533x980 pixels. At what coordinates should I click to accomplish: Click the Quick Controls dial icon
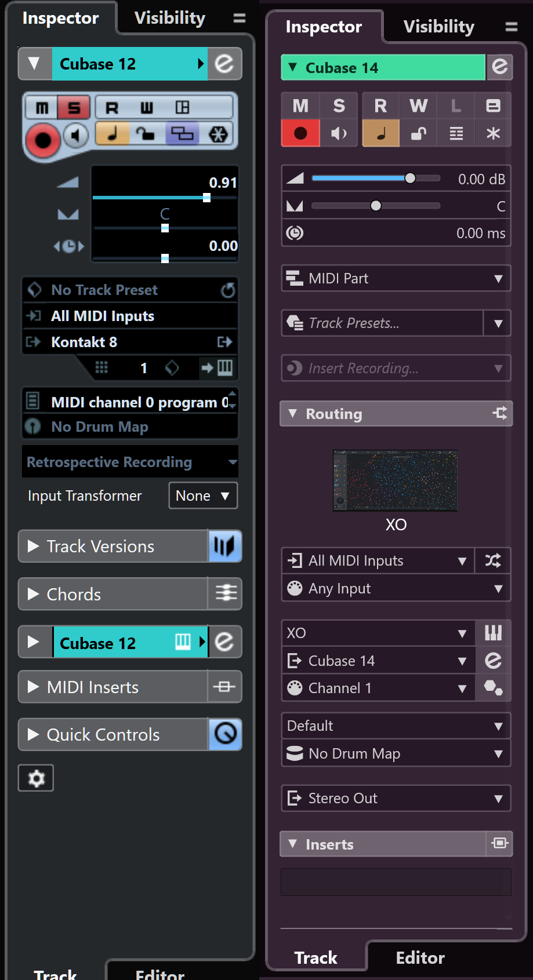[x=225, y=734]
